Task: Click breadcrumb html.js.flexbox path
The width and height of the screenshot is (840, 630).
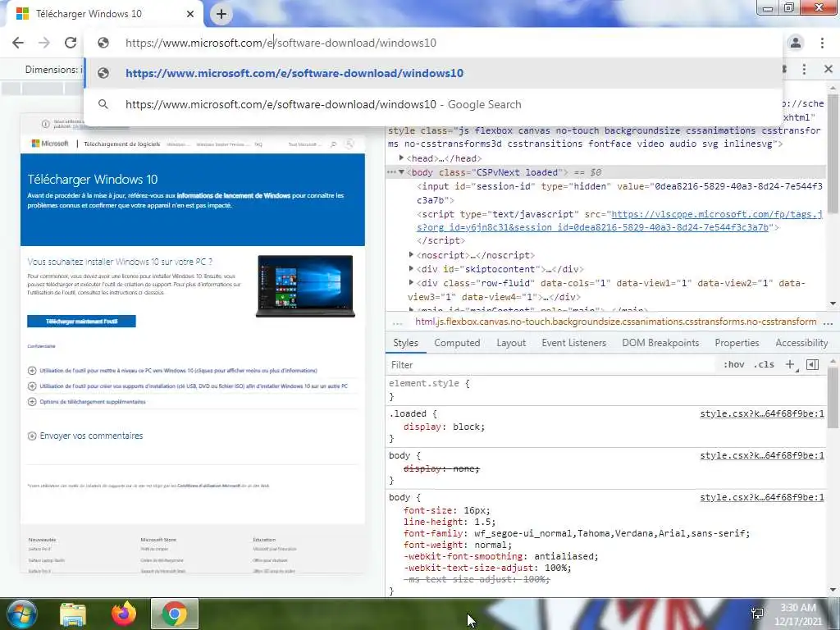Action: pyautogui.click(x=615, y=322)
